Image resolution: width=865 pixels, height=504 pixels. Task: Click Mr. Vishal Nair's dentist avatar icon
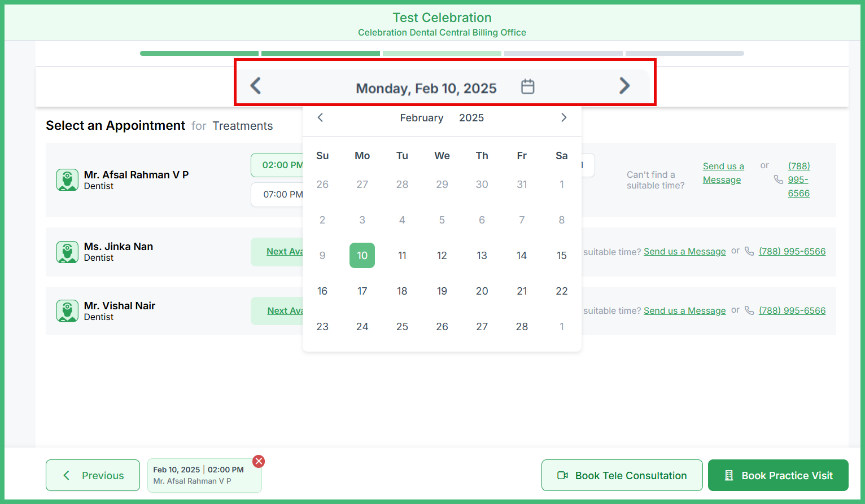(67, 311)
